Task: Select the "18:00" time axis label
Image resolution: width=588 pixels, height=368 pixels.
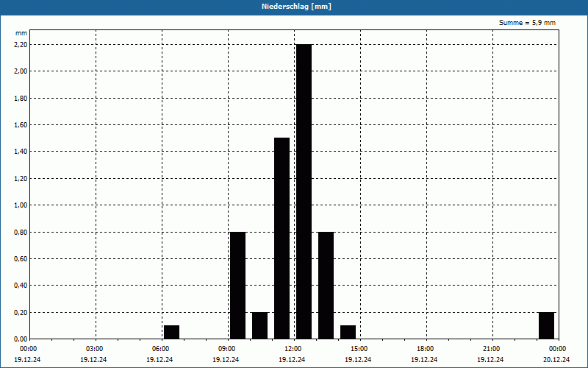Action: [426, 349]
